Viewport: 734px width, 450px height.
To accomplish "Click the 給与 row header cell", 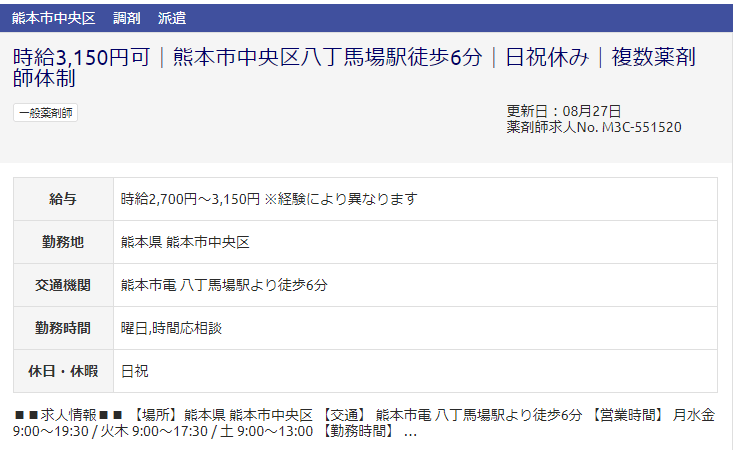I will tap(63, 199).
